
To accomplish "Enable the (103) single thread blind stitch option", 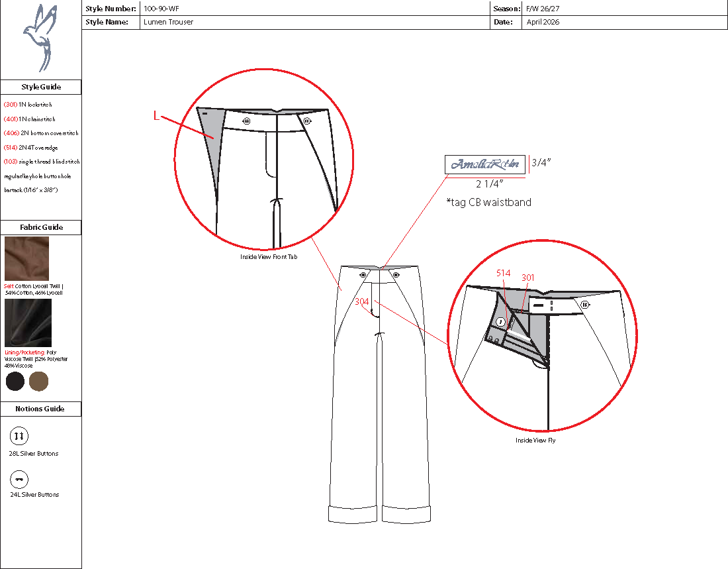I will coord(41,162).
